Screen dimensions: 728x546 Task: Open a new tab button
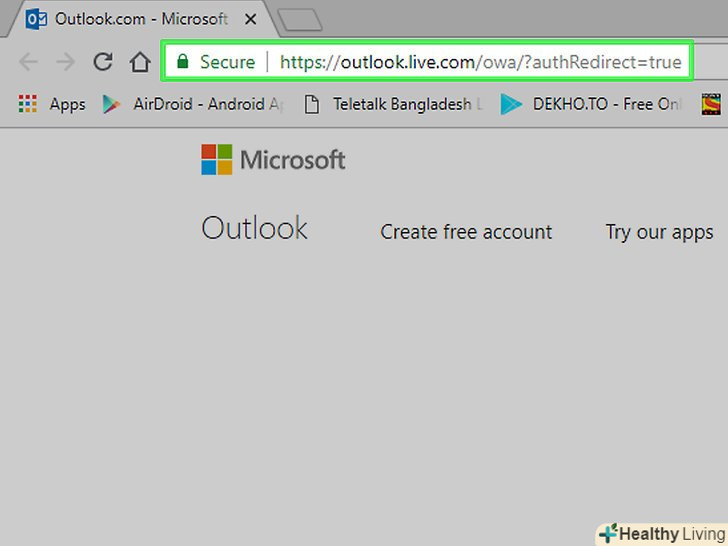(299, 20)
